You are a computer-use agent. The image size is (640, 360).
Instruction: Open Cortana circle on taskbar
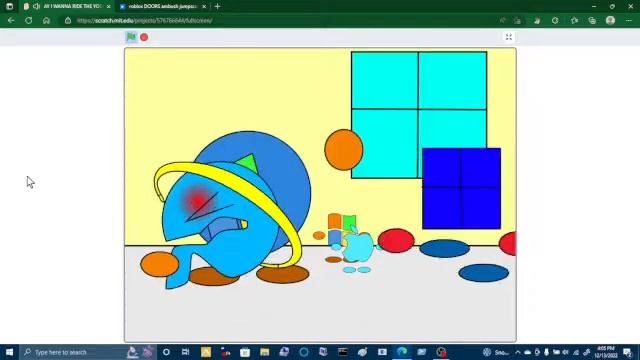(166, 352)
